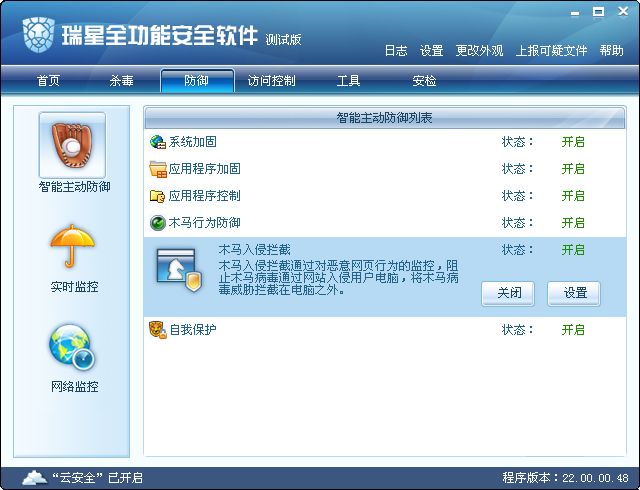Click the 应用程序加固 folder icon
Screen dimensions: 640x490
pyautogui.click(x=158, y=169)
